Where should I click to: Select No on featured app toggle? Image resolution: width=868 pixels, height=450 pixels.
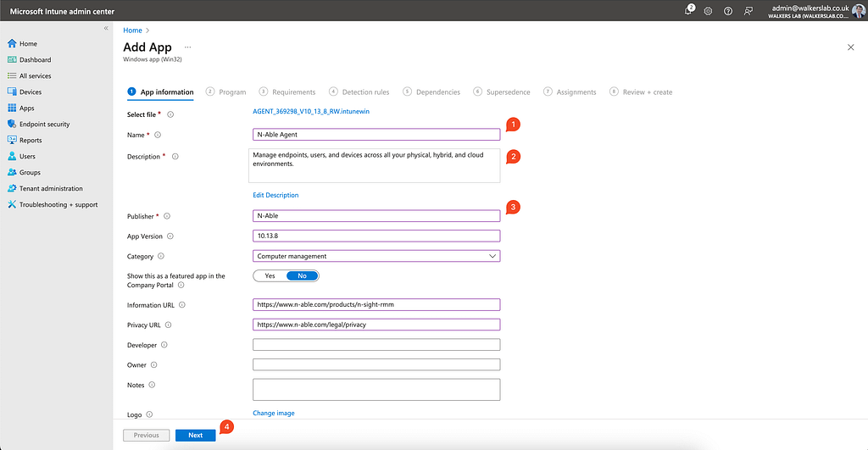(x=302, y=275)
